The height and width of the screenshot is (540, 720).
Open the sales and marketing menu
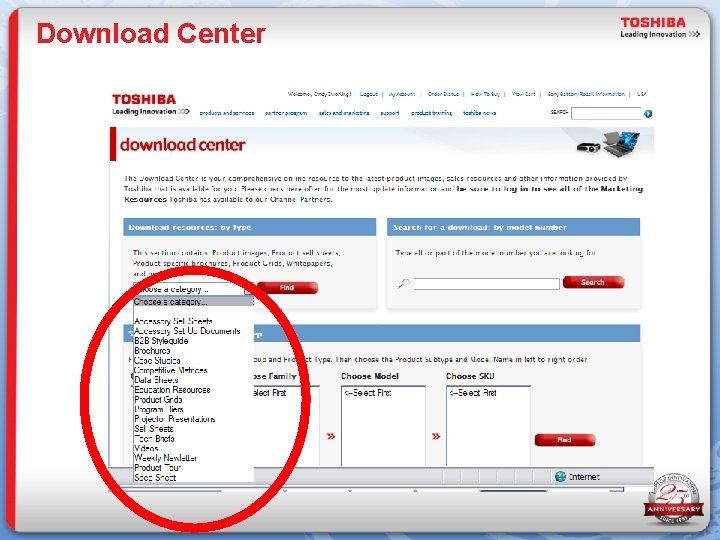click(x=344, y=113)
